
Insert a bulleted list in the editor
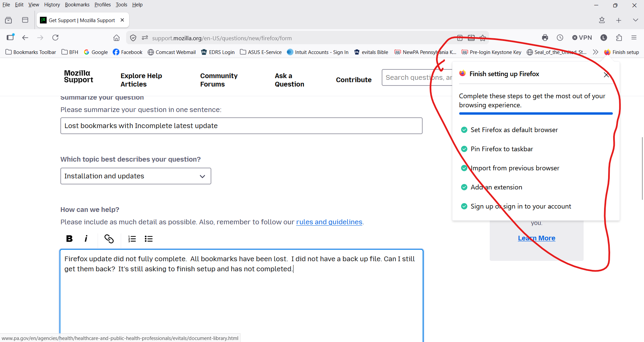click(x=149, y=239)
